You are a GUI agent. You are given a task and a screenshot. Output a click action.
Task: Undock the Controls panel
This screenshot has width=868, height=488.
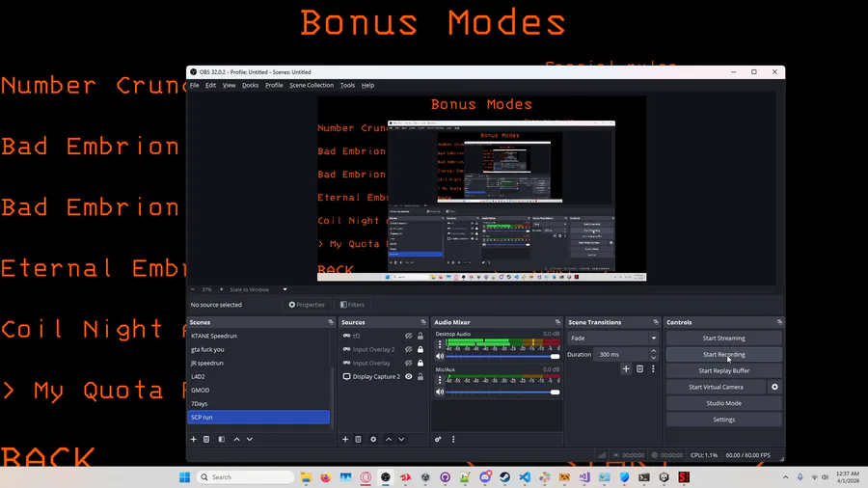click(779, 322)
